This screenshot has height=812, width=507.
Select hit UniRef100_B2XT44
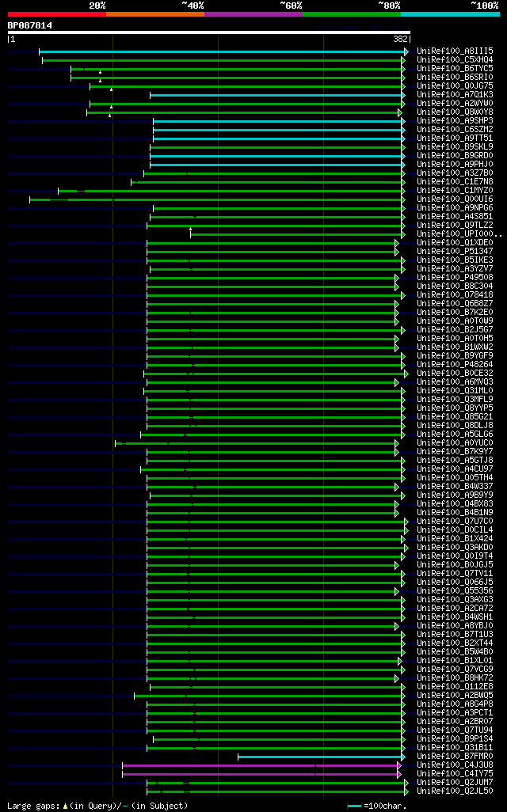click(455, 643)
